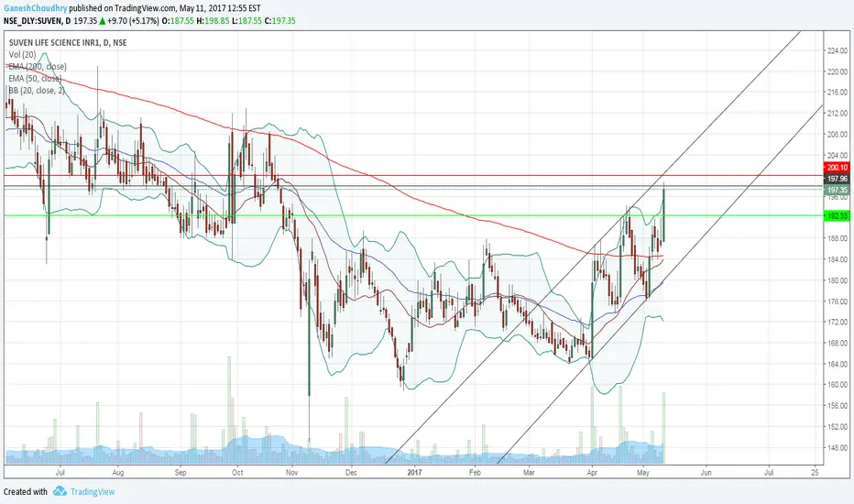Click the 180.00 price axis value
The height and width of the screenshot is (504, 854).
(x=838, y=280)
